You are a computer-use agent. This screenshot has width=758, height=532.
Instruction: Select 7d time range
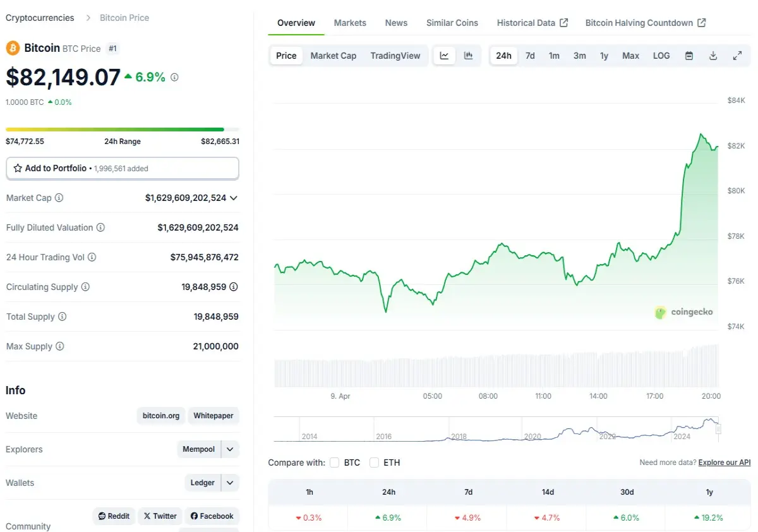(x=530, y=56)
